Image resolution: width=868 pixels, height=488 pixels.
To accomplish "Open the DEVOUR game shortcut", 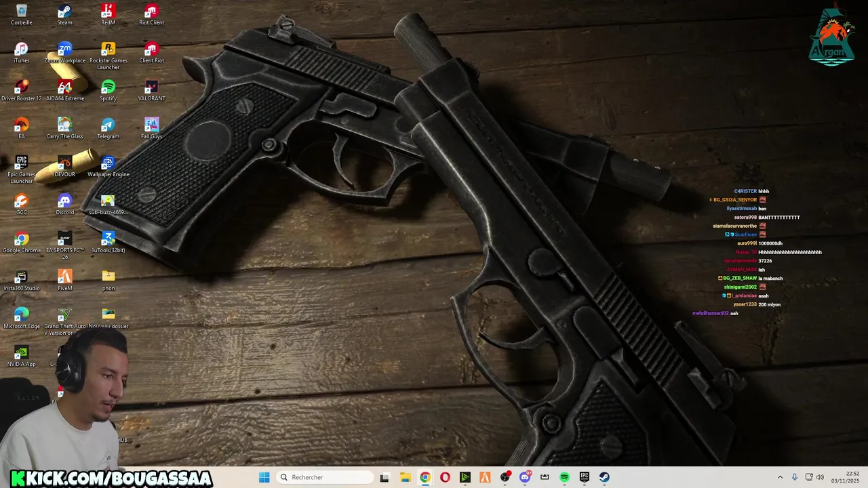I will pos(64,167).
